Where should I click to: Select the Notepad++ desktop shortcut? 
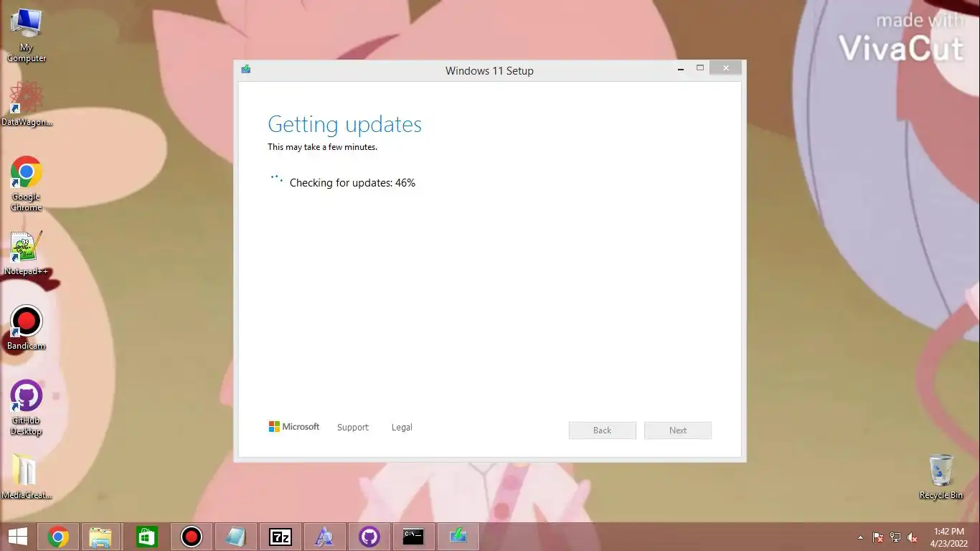click(27, 253)
